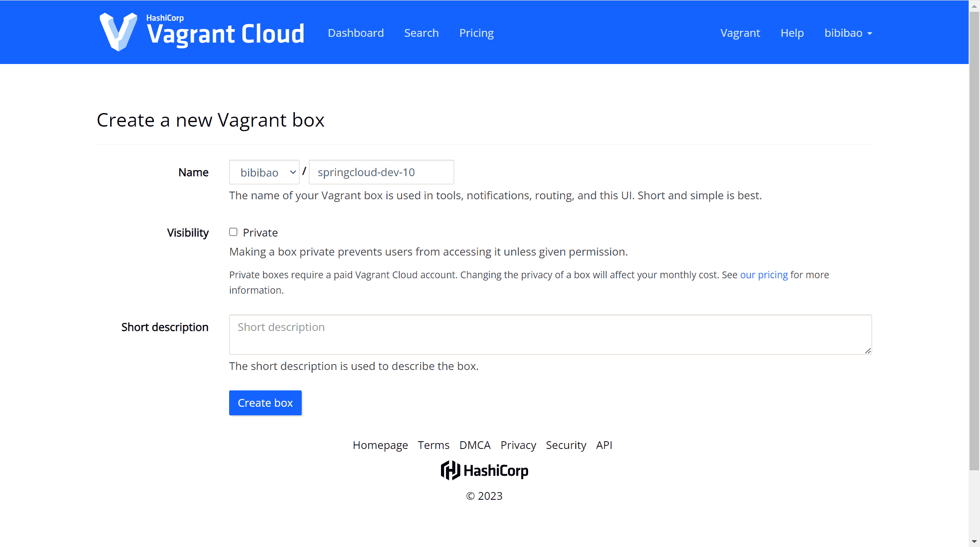Grab the textarea resize handle
980x547 pixels.
click(x=867, y=350)
